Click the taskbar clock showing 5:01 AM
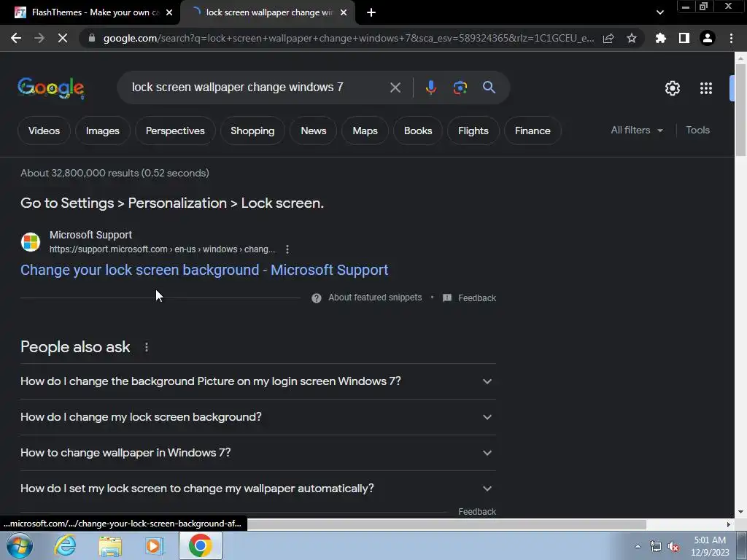The image size is (747, 560). [710, 546]
